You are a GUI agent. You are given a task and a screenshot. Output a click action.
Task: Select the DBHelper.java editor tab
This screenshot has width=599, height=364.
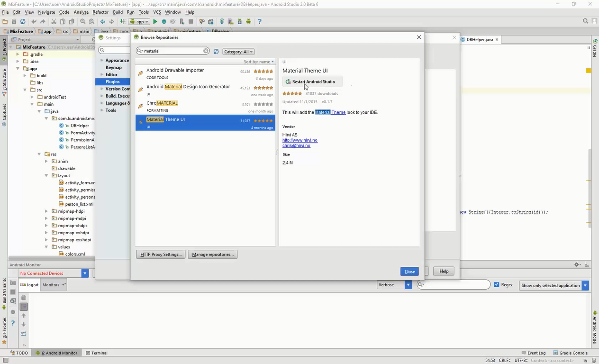(x=480, y=40)
